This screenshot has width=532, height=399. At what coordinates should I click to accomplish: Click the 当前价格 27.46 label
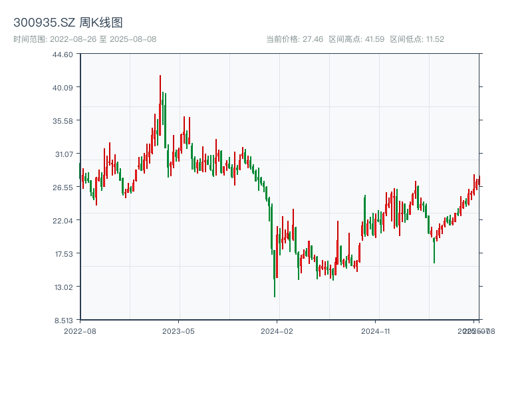pos(294,39)
